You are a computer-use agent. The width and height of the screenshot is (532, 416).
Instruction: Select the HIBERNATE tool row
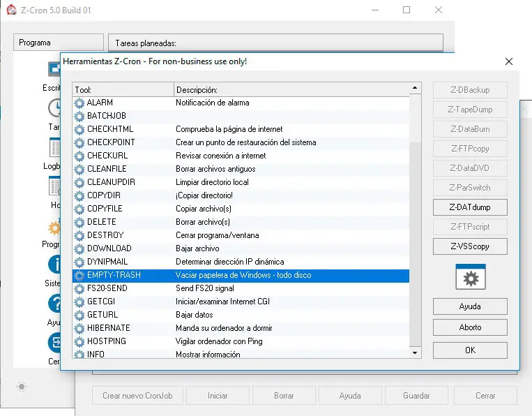point(241,328)
